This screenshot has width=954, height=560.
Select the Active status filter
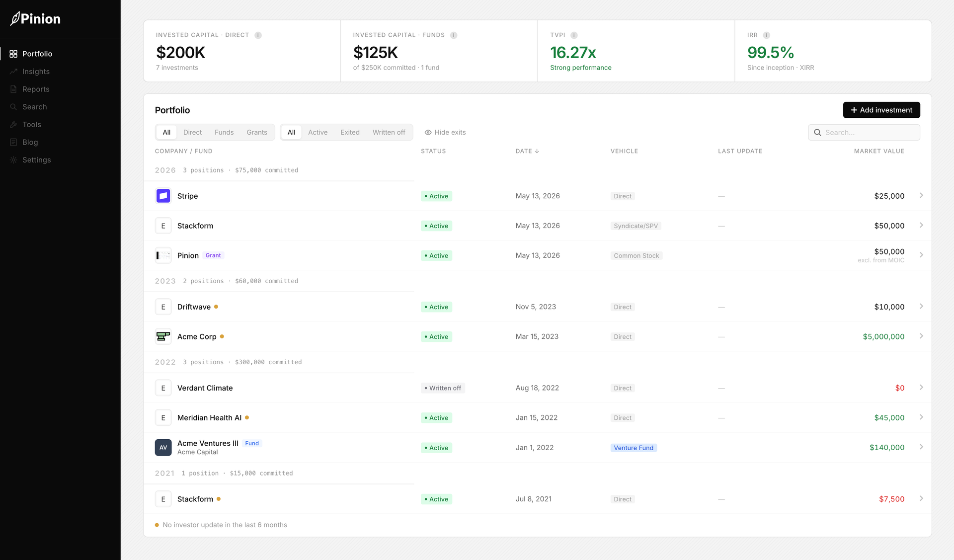click(318, 132)
